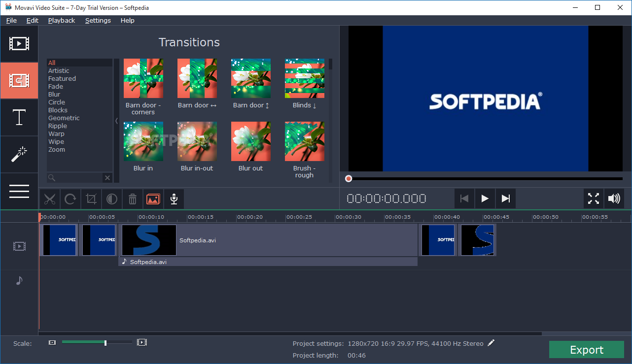
Task: Collapse the transitions category list arrow
Action: [x=117, y=121]
